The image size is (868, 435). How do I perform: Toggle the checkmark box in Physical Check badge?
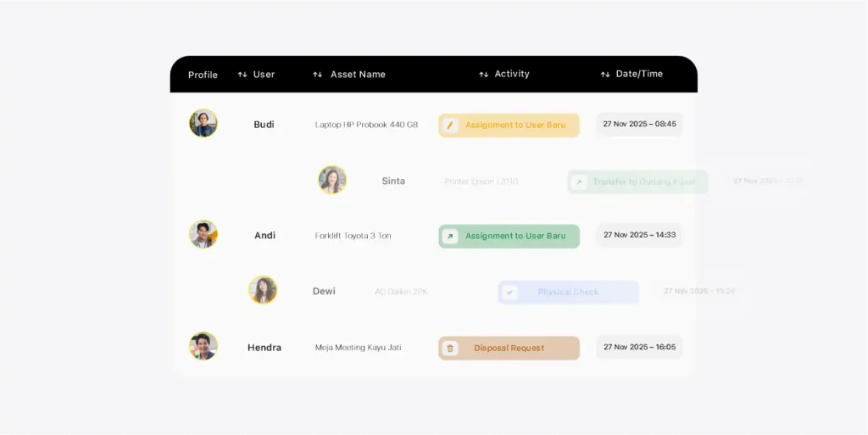[x=509, y=293]
